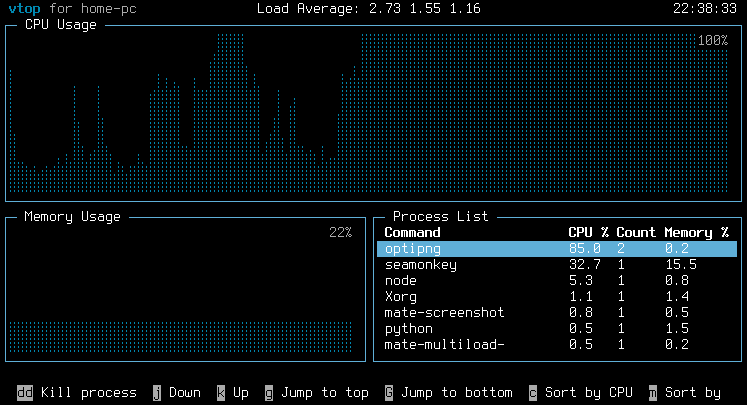Click the dd Kill process shortcut
The height and width of the screenshot is (405, 747).
pos(77,393)
